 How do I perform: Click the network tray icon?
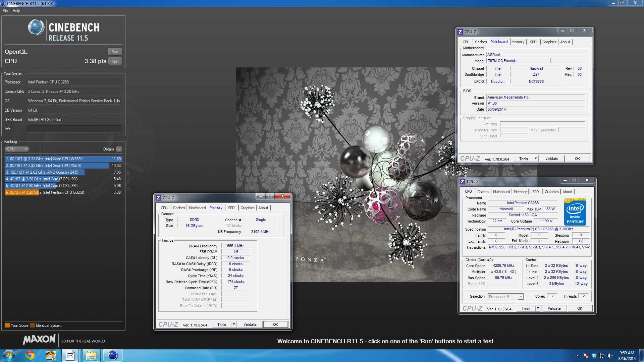point(602,356)
